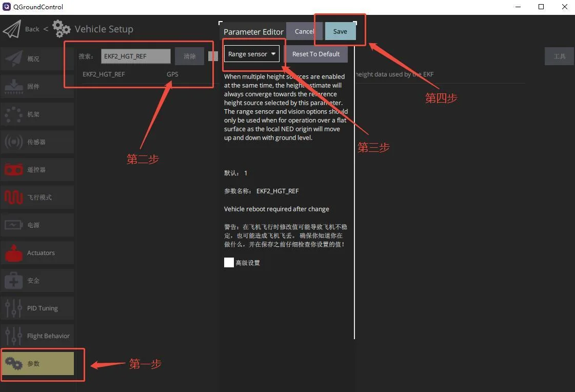Screen dimensions: 575x392
Task: Select the 固件 sidebar label
Action: point(33,87)
